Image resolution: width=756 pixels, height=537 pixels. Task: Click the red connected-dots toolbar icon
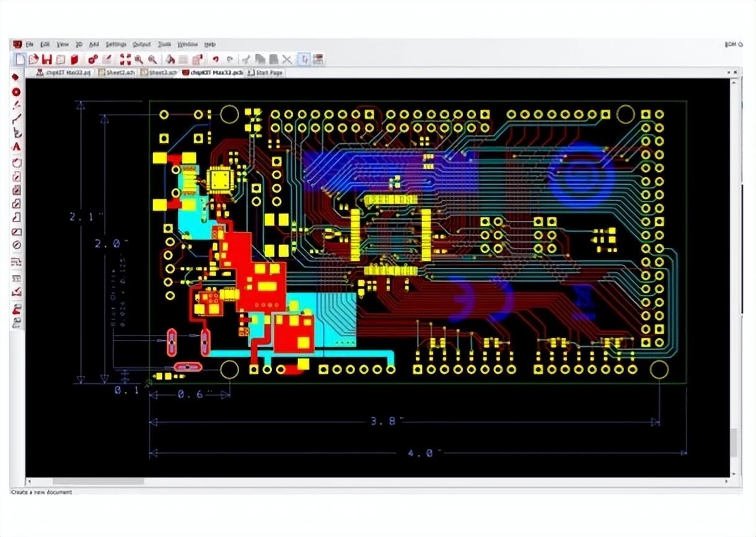[x=93, y=60]
